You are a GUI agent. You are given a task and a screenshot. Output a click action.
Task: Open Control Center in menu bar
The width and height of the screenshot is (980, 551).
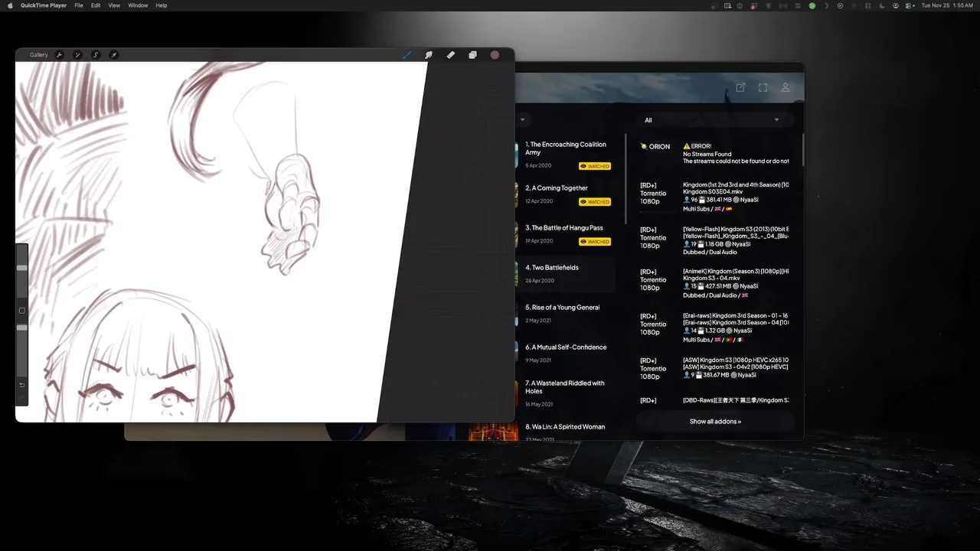(907, 5)
